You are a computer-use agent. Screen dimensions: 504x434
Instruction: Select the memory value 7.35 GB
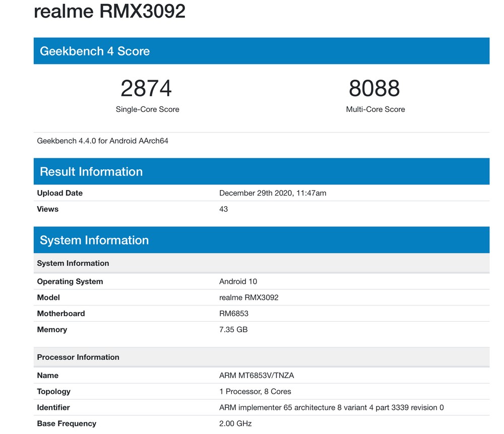tap(233, 330)
